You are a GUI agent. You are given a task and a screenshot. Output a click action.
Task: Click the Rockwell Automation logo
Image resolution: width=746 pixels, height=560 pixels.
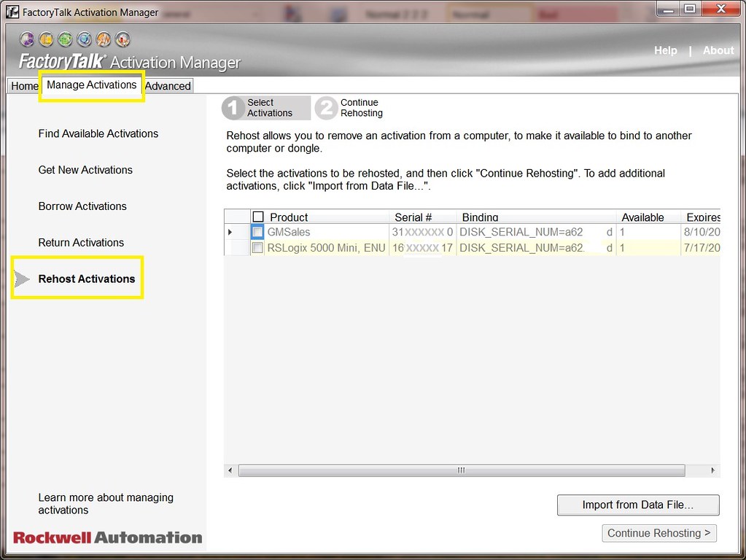pos(107,537)
